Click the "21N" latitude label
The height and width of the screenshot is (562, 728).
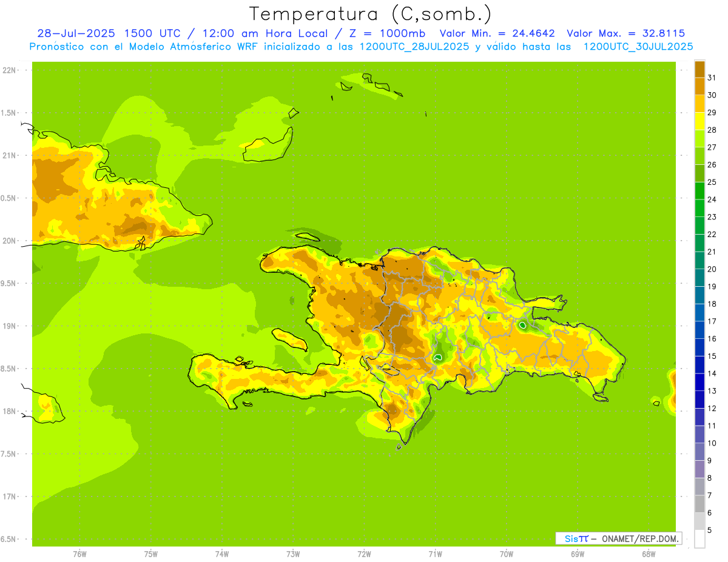(9, 156)
